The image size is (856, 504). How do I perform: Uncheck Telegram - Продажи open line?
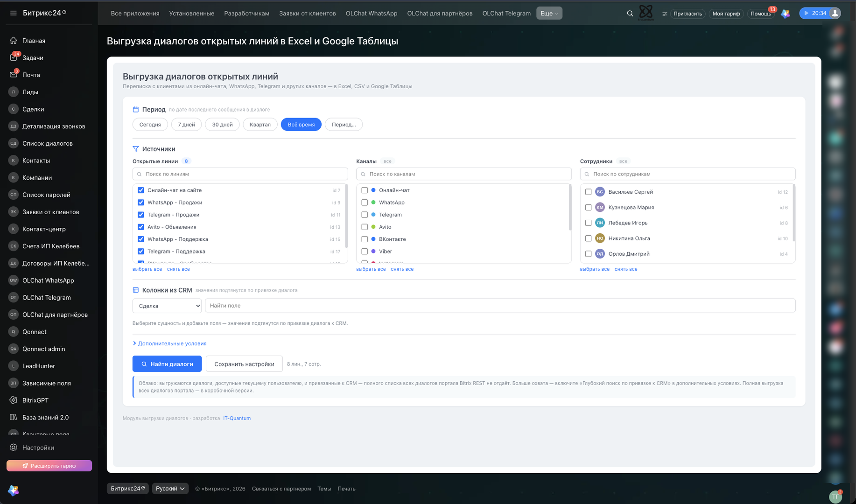(x=141, y=215)
